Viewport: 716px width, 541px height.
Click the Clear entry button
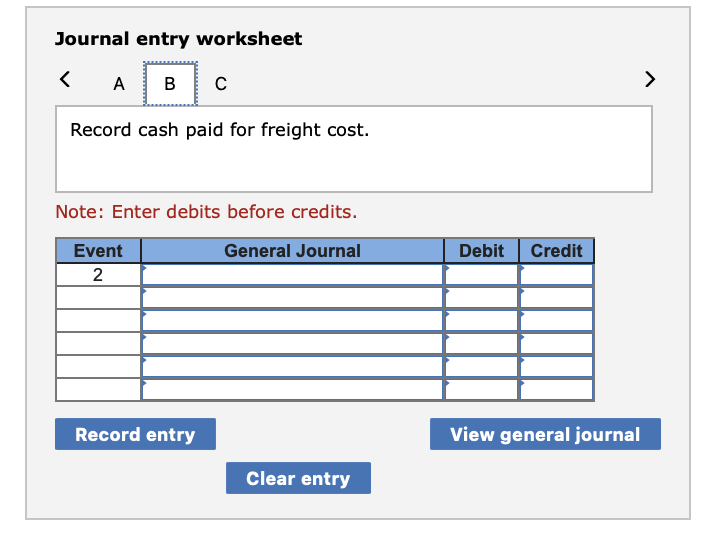[x=298, y=478]
